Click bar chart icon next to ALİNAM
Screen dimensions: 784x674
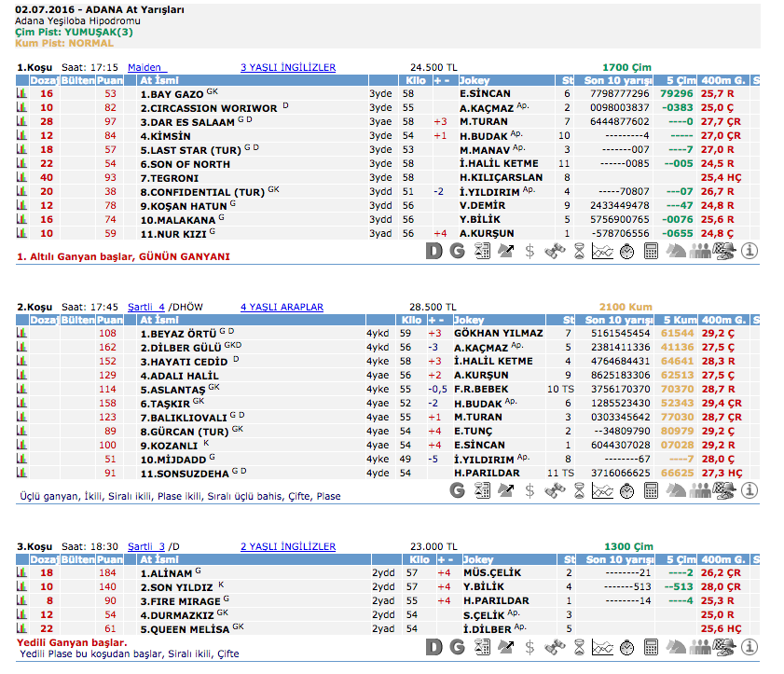click(x=21, y=573)
